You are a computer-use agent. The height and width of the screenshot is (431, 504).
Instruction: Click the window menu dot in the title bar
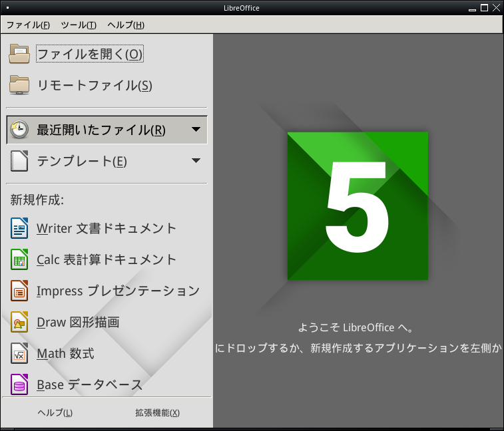(7, 8)
